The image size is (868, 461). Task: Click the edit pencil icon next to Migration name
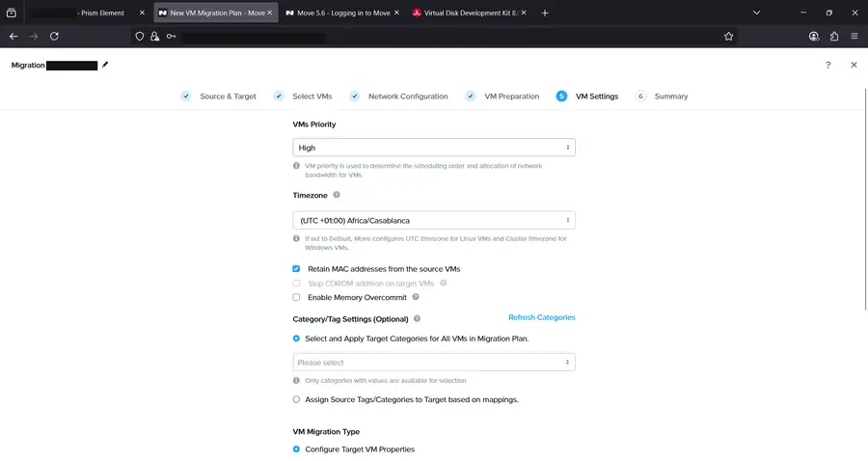tap(104, 65)
